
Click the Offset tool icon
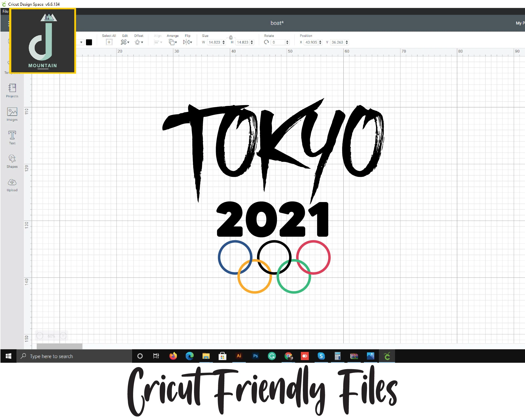(x=137, y=42)
